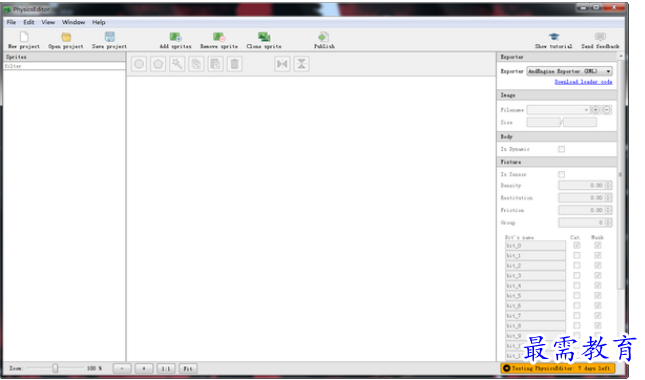
Task: Click the bit_6 name field
Action: [x=535, y=306]
